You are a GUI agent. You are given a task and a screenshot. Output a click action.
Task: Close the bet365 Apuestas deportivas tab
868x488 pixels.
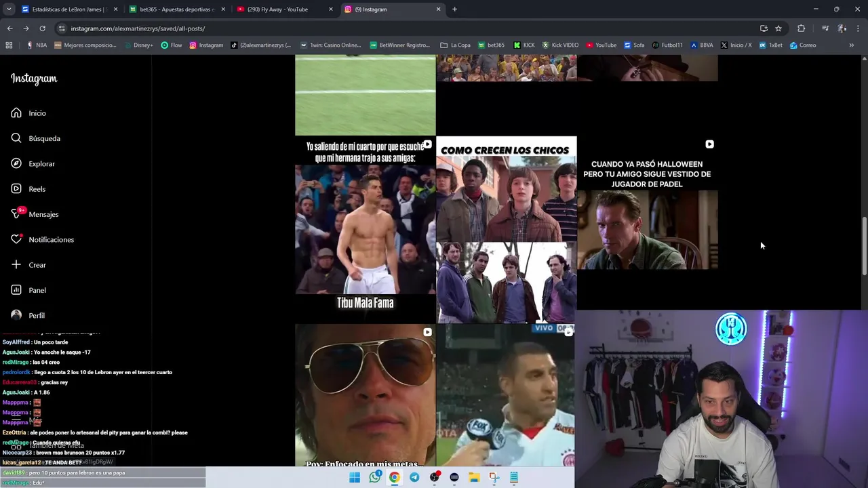click(223, 9)
